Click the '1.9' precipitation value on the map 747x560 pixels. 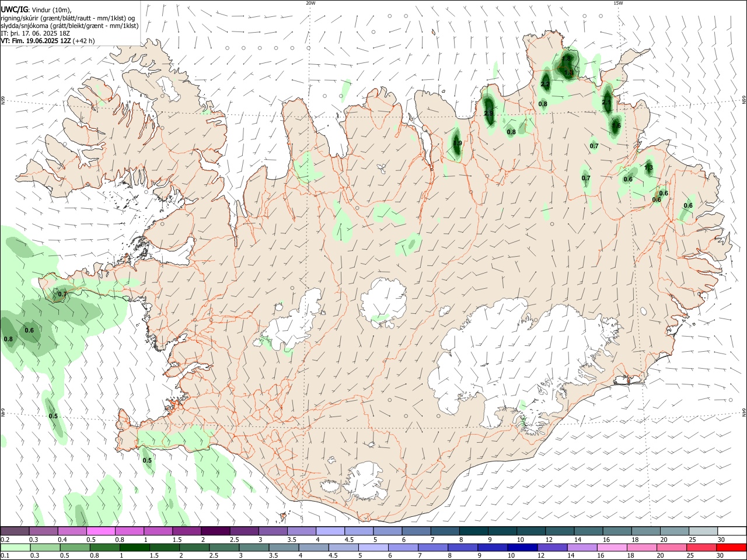(458, 143)
